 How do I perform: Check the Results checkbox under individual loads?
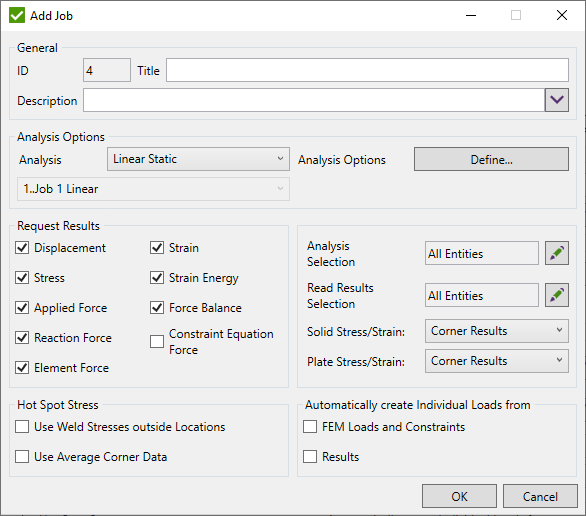pos(310,456)
